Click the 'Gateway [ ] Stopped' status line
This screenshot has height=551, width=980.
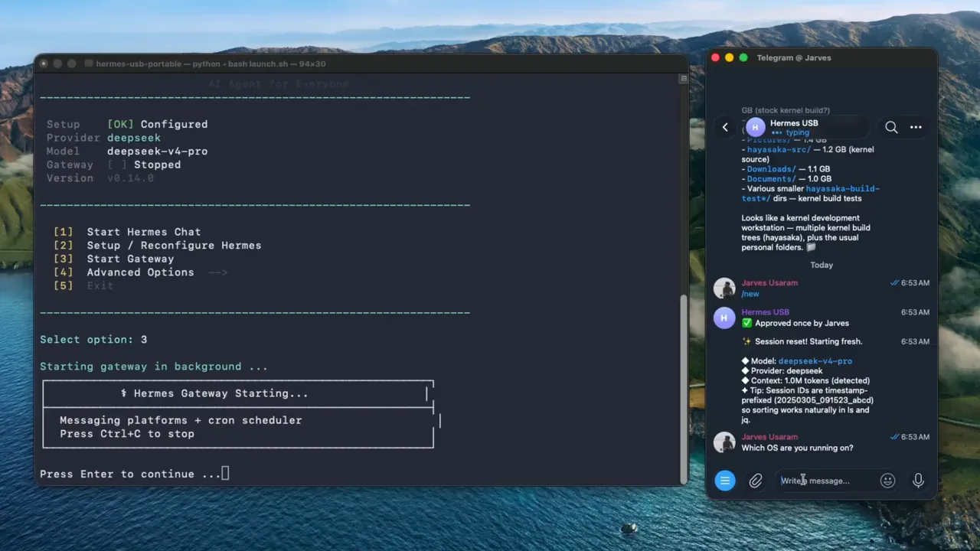(x=114, y=165)
